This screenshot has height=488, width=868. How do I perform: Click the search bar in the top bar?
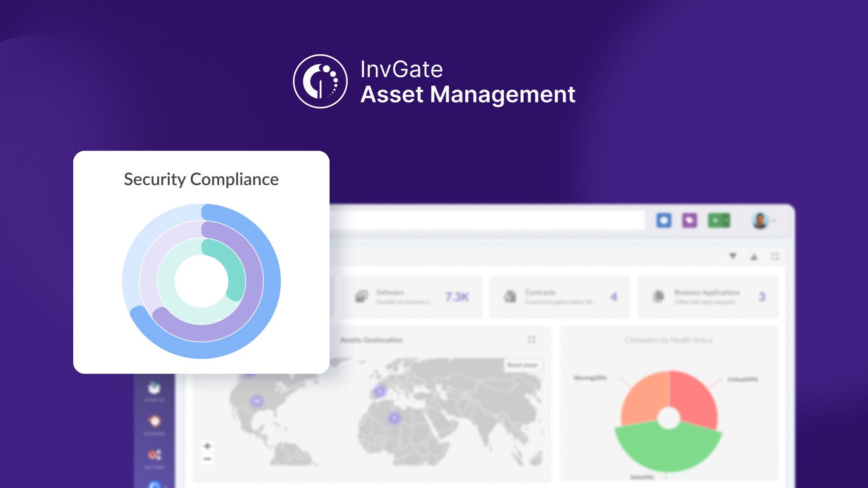coord(487,221)
